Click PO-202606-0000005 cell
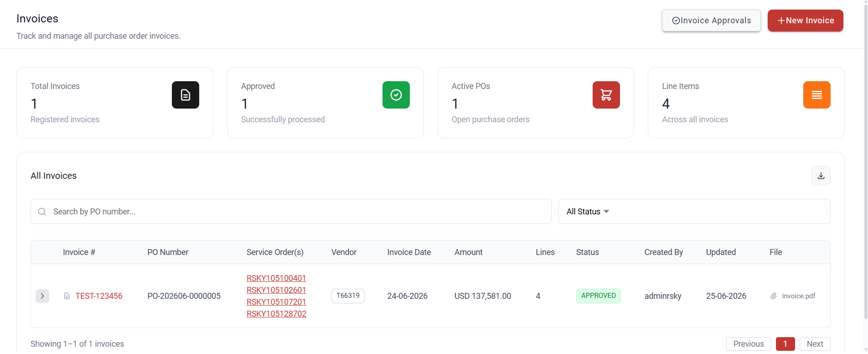 coord(184,296)
